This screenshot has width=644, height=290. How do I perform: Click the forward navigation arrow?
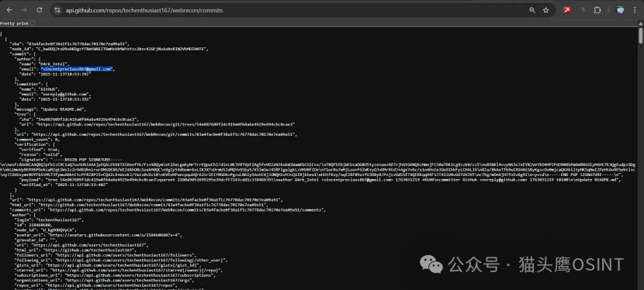click(24, 10)
